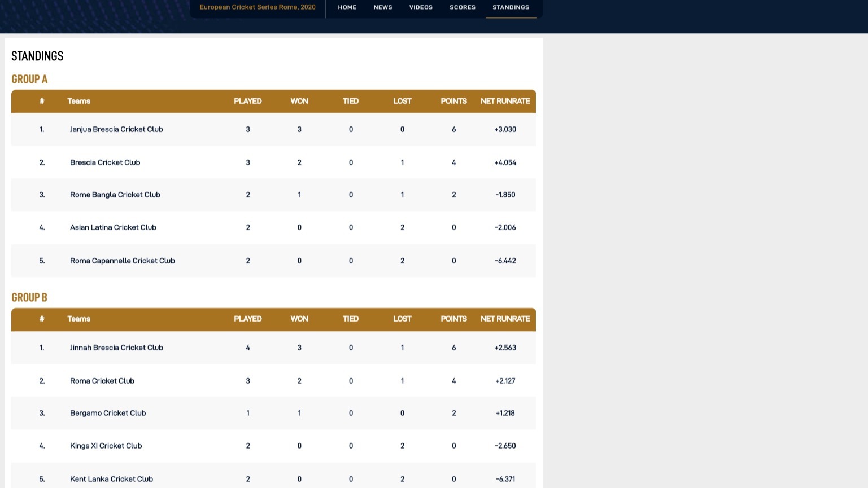
Task: Click Jinnah Brescia played value 4
Action: (x=248, y=348)
